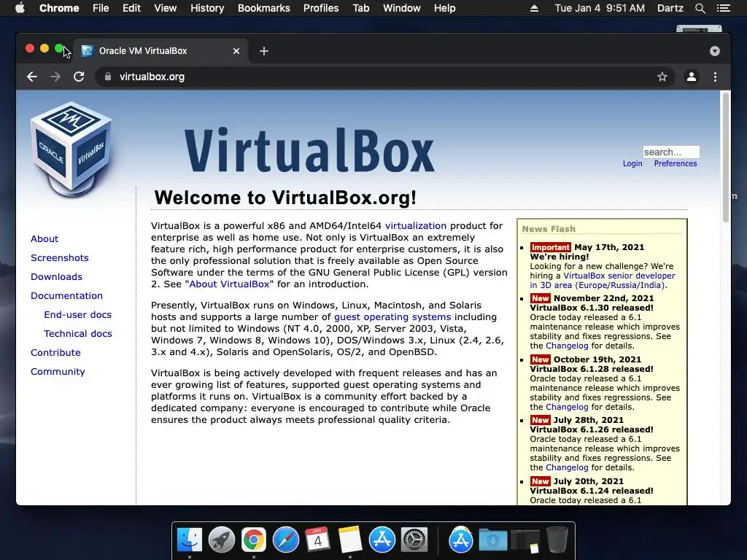This screenshot has height=560, width=747.
Task: Follow the guest operating systems link
Action: point(392,317)
